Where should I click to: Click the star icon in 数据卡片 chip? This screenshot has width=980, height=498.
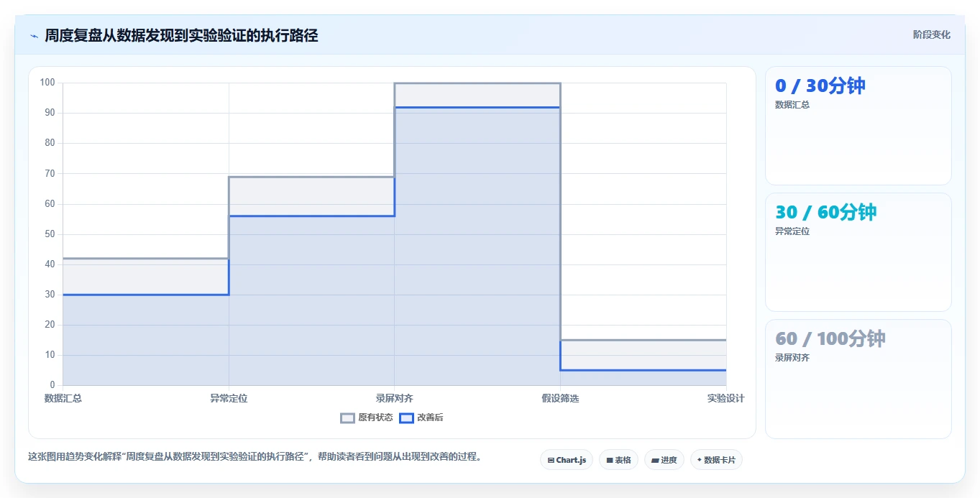pyautogui.click(x=700, y=460)
